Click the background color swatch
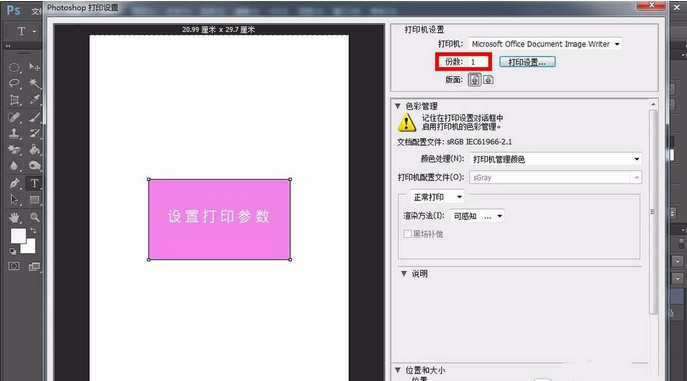 (30, 247)
